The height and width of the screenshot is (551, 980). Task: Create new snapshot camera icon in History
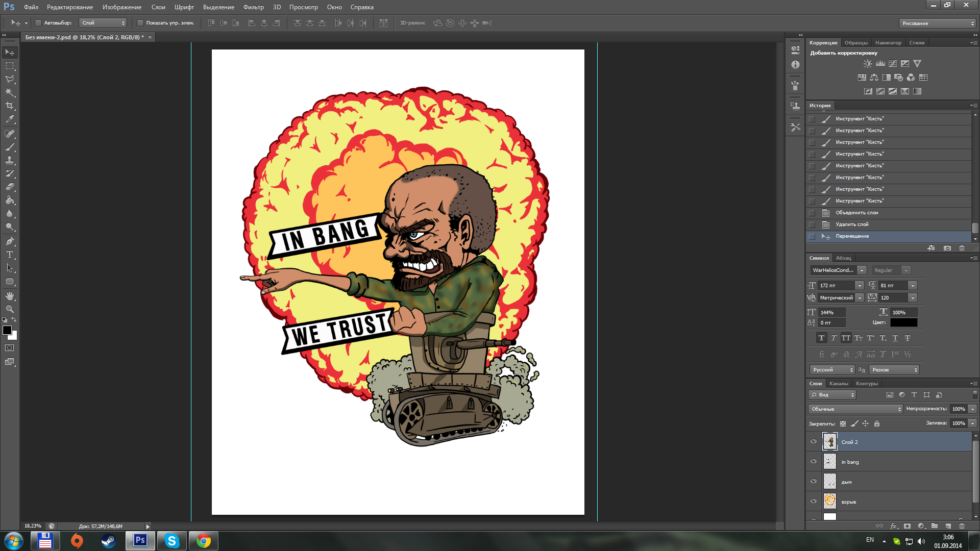[x=947, y=248]
